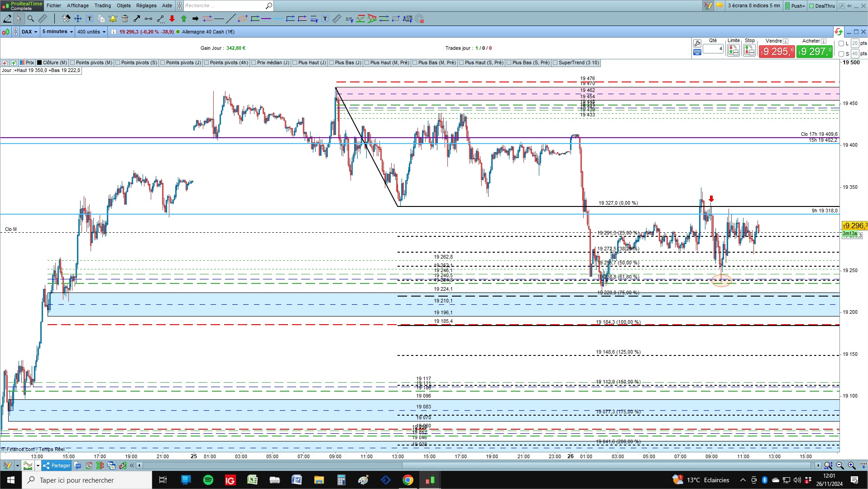
Task: Pick the light blue horizontal line tool
Action: click(x=278, y=19)
